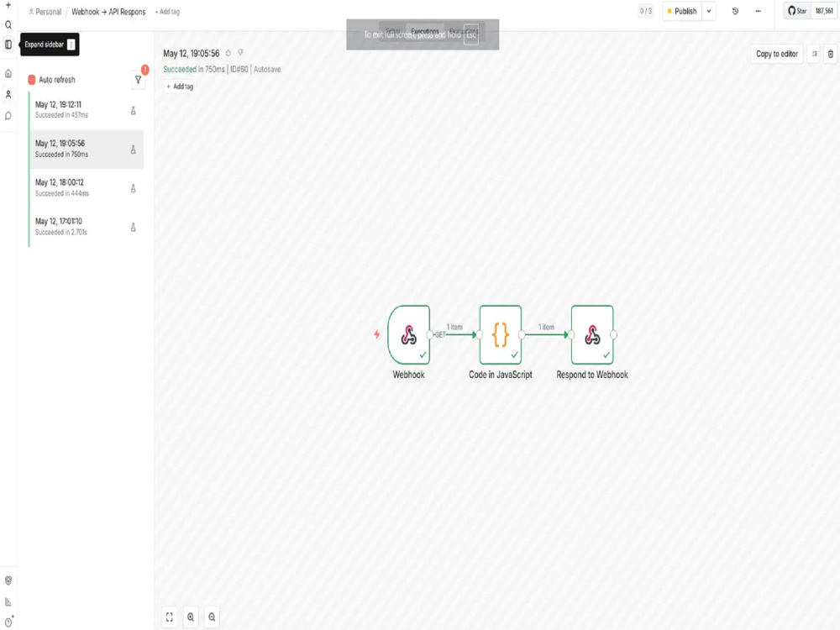Zoom in on the canvas
The height and width of the screenshot is (630, 840).
pyautogui.click(x=191, y=617)
